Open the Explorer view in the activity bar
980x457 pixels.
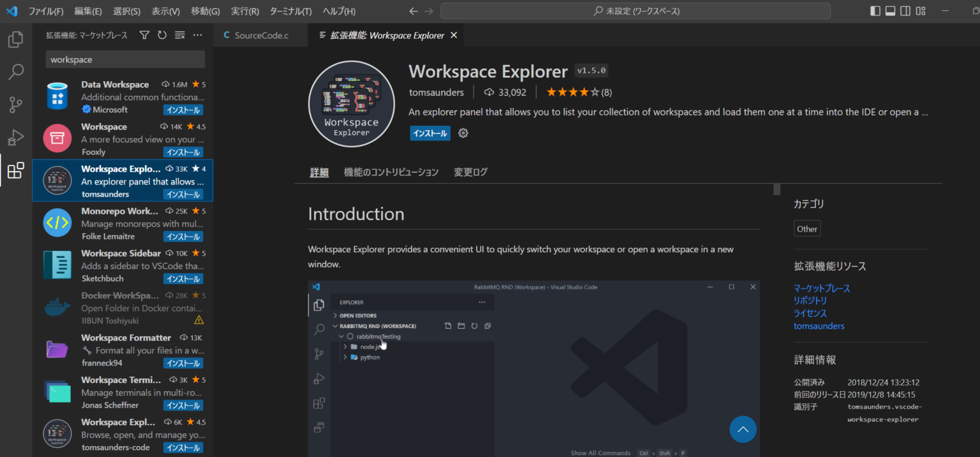15,39
